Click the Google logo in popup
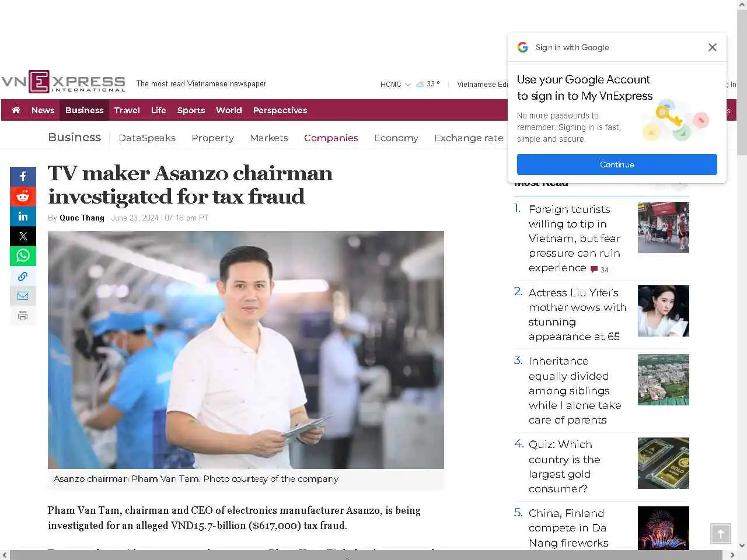Viewport: 747px width, 560px height. tap(523, 47)
